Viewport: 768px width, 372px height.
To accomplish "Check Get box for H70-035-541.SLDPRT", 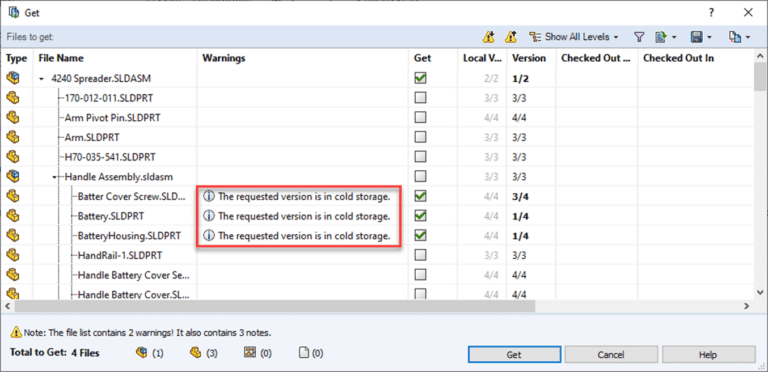I will click(x=420, y=157).
